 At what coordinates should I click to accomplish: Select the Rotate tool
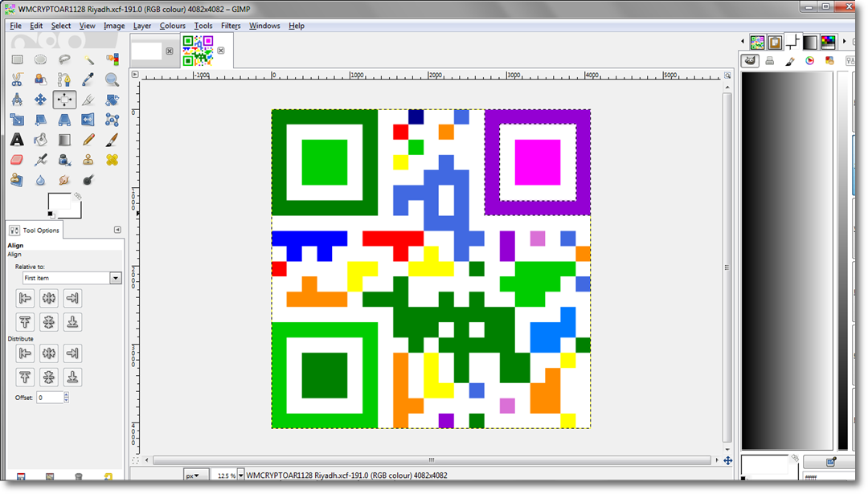point(113,100)
